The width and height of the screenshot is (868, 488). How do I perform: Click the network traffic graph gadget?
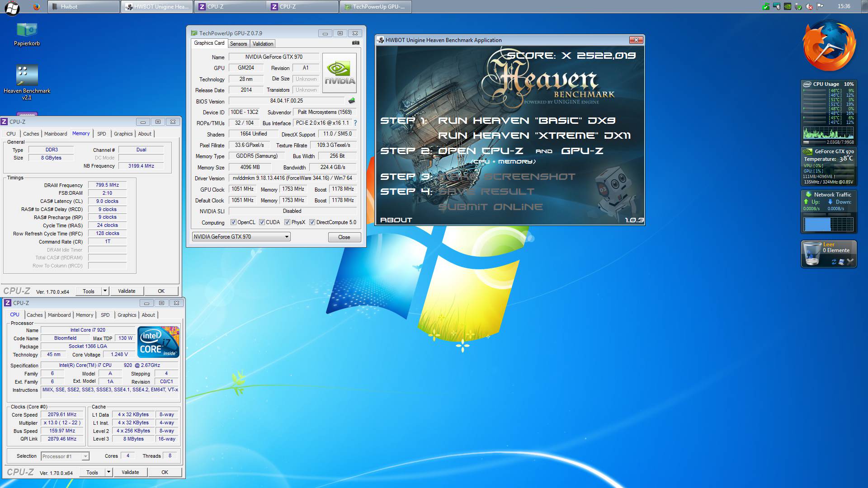coord(828,224)
